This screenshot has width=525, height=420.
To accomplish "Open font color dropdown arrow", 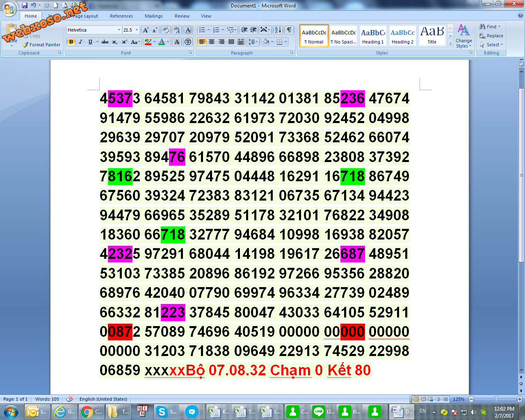I will point(168,42).
